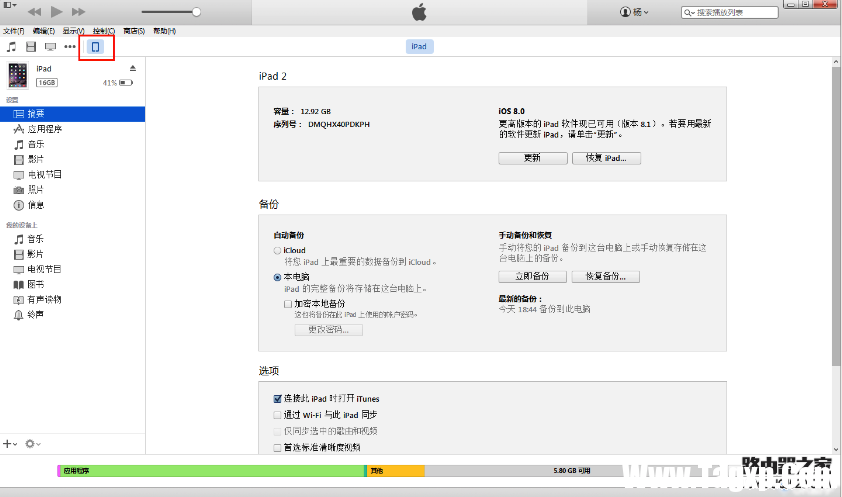Click the orange 其他 storage bar segment

[x=396, y=471]
